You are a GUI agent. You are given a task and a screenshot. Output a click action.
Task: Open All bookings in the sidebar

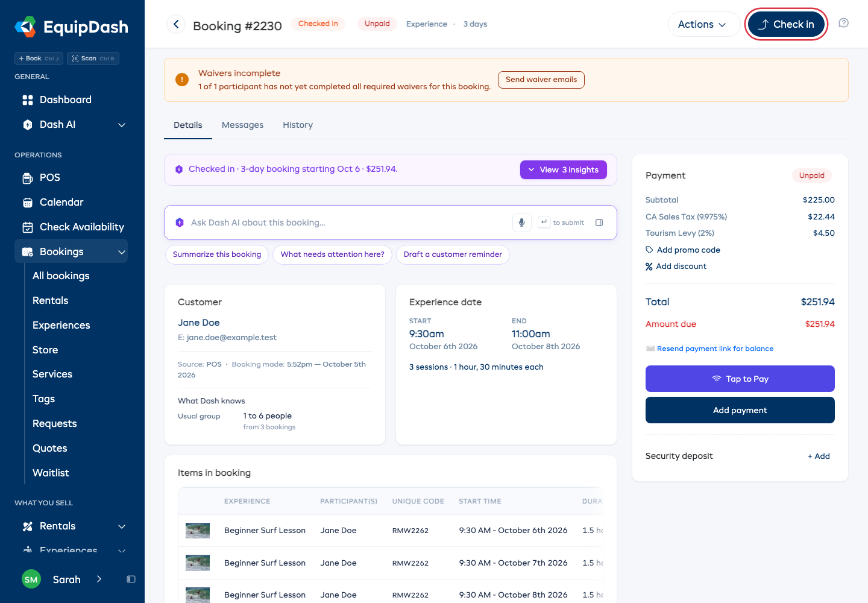(x=61, y=276)
